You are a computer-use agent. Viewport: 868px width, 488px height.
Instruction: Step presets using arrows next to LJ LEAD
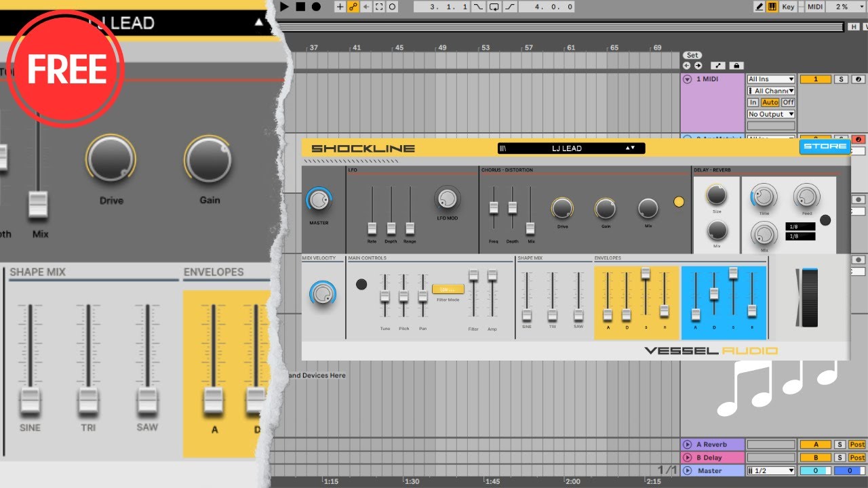(x=630, y=148)
